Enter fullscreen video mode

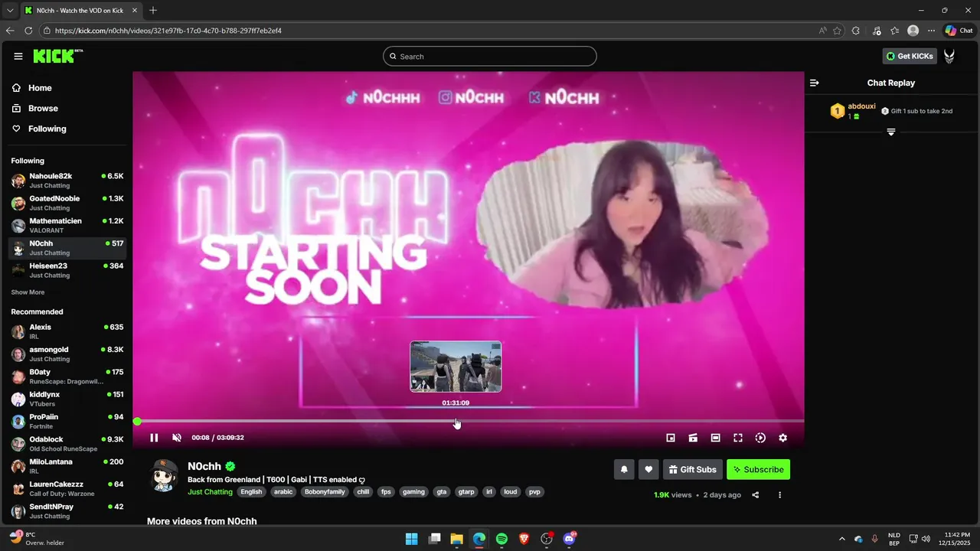click(x=738, y=438)
